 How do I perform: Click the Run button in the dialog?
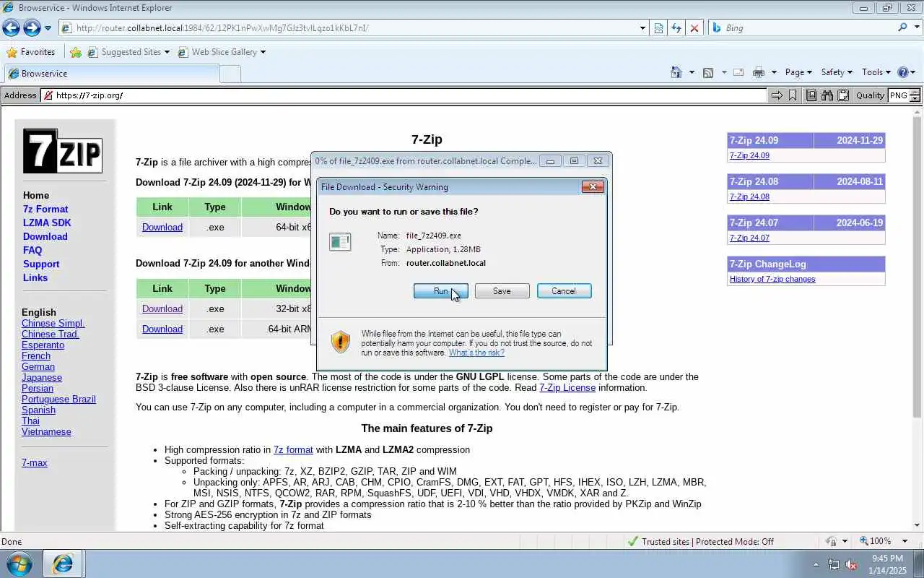(x=440, y=290)
